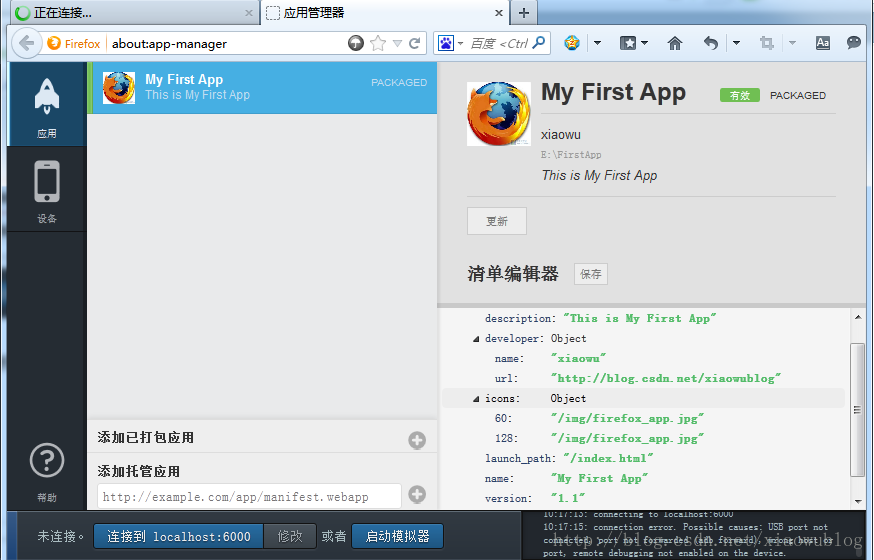This screenshot has height=560, width=874.
Task: Click the manifest scrollbar down arrow
Action: [x=858, y=501]
